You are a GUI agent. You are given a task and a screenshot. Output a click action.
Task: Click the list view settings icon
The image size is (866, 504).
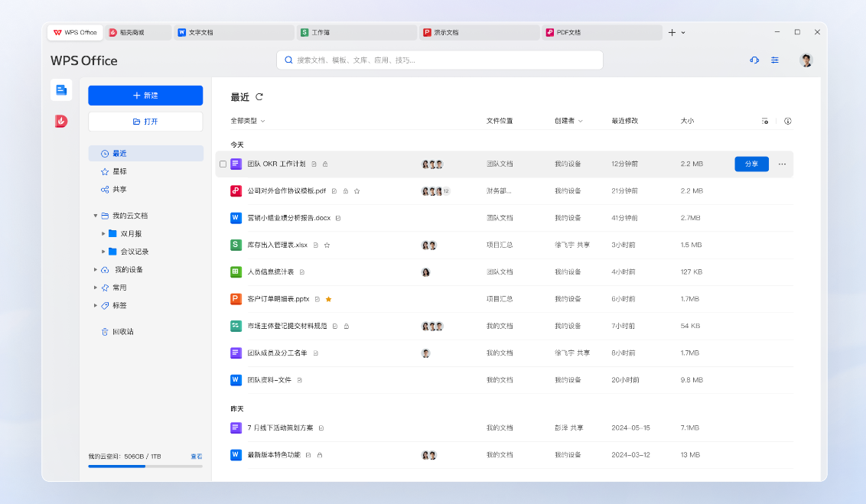(765, 121)
